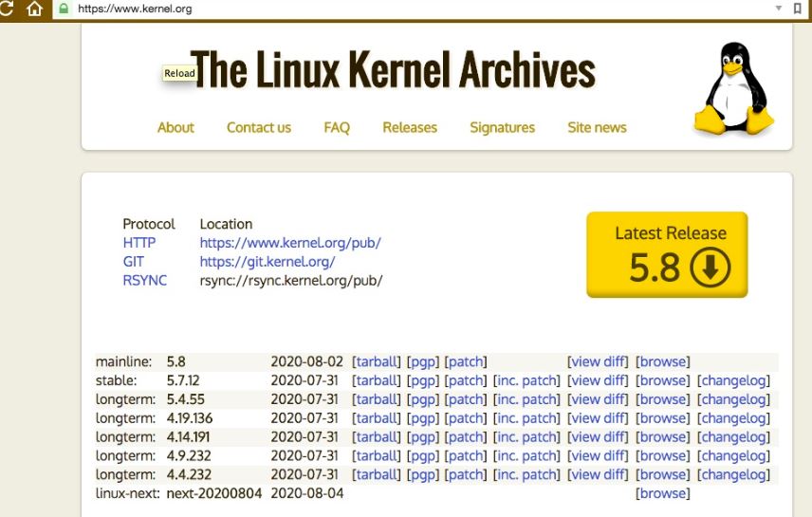Click the HTTP protocol link
Image resolution: width=812 pixels, height=517 pixels.
[139, 243]
